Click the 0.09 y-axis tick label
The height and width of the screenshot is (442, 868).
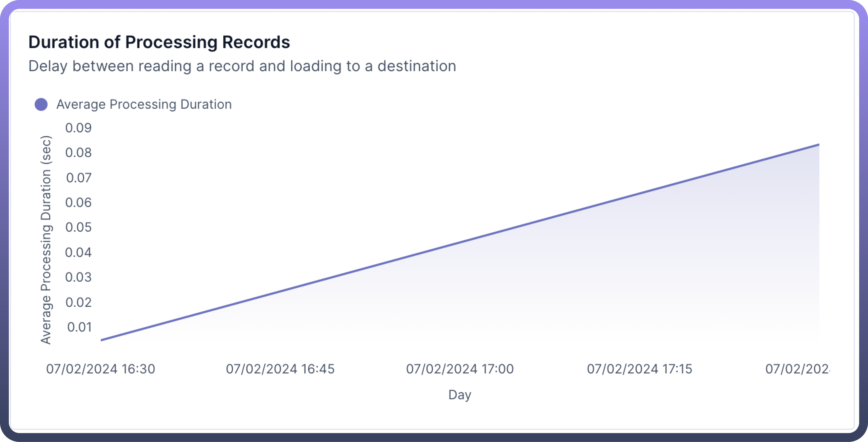pyautogui.click(x=78, y=128)
